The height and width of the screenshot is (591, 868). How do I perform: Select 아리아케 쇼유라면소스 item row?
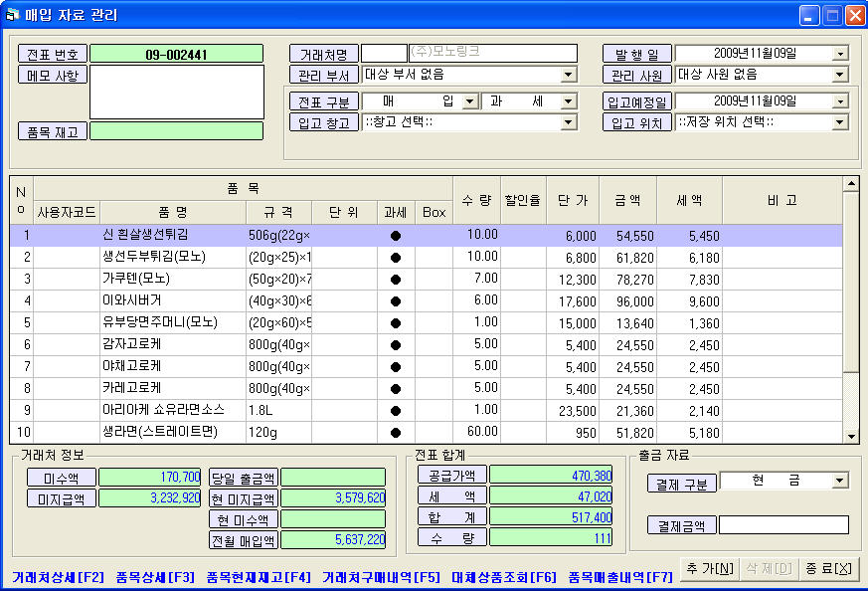coord(426,411)
